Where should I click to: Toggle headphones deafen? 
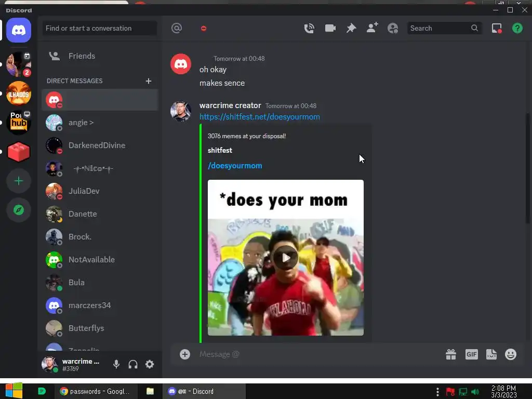click(x=133, y=364)
